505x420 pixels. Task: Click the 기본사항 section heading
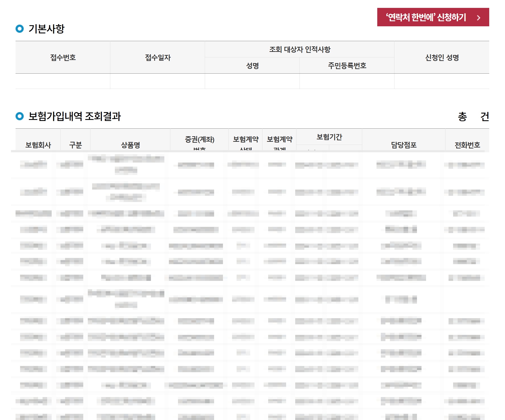tap(46, 29)
